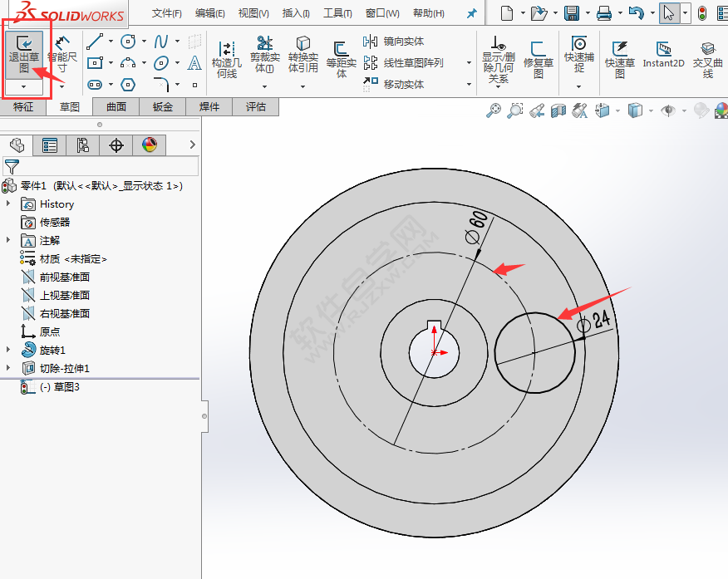
Task: Select the Circle sketch tool
Action: [128, 42]
